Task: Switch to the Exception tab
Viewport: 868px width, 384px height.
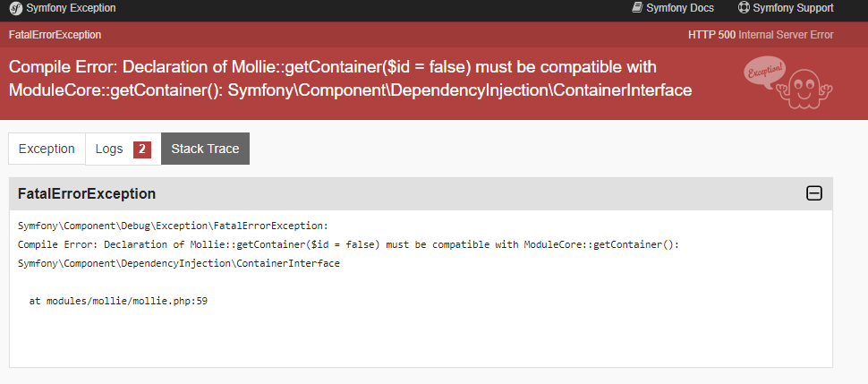Action: (x=47, y=149)
